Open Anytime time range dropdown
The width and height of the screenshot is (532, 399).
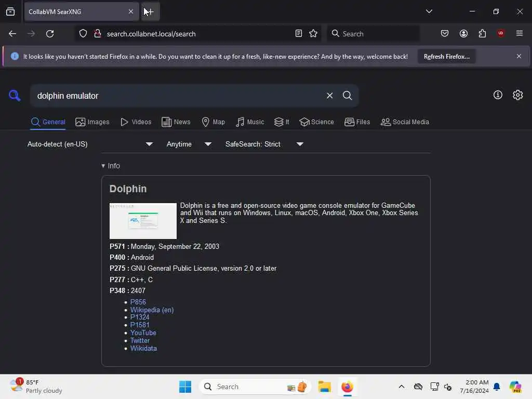tap(189, 144)
